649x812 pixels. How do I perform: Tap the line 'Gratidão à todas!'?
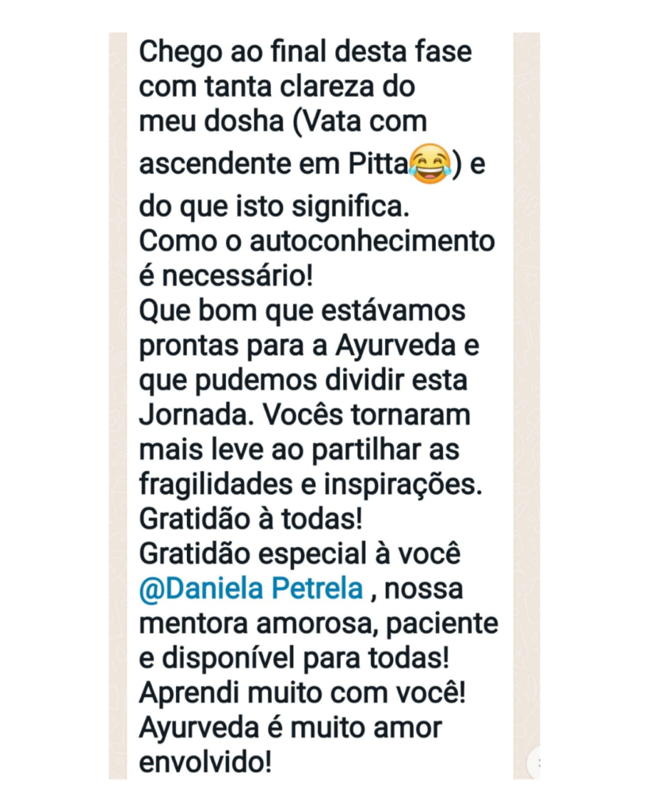pyautogui.click(x=250, y=519)
